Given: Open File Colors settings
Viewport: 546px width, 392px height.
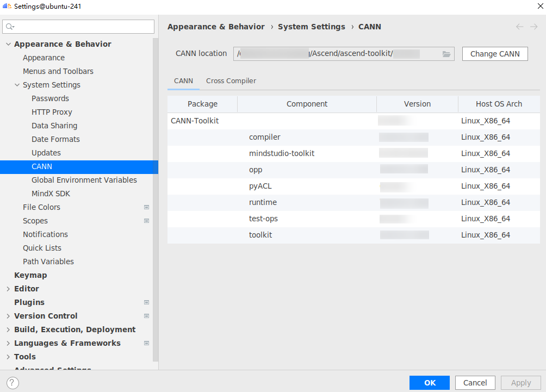Looking at the screenshot, I should 41,207.
